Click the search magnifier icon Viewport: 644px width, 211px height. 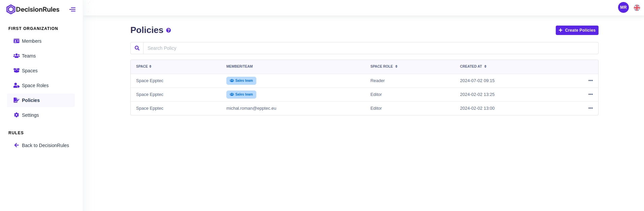(137, 48)
